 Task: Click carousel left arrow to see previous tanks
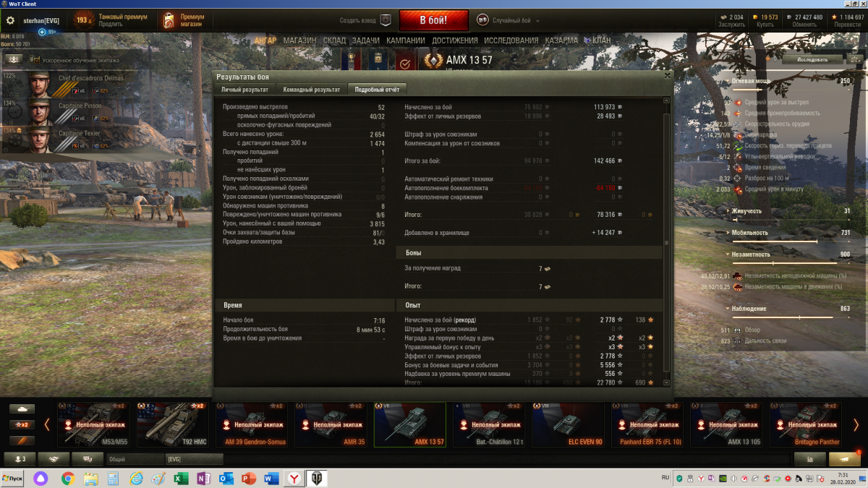[x=47, y=424]
